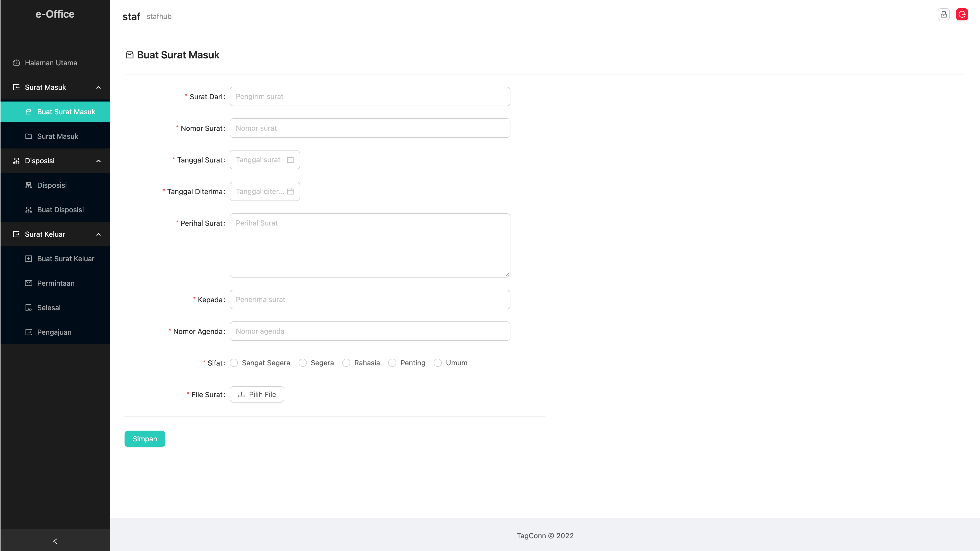Open the Buat Disposisi menu item
Viewport: 980px width, 551px height.
pyautogui.click(x=60, y=209)
